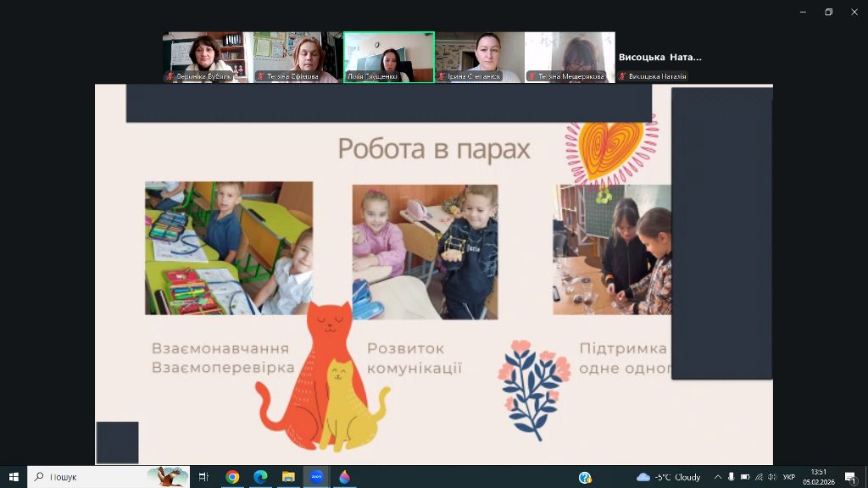Open the colorful droplet app on the taskbar

tap(344, 477)
